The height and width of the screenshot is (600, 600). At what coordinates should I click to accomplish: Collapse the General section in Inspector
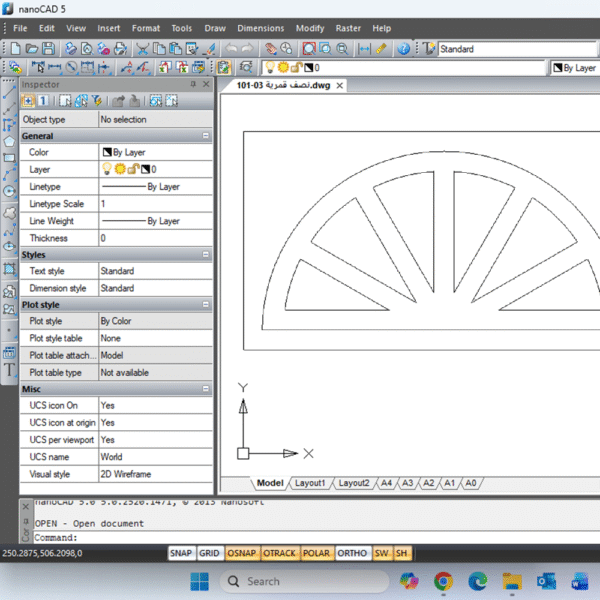tap(205, 136)
